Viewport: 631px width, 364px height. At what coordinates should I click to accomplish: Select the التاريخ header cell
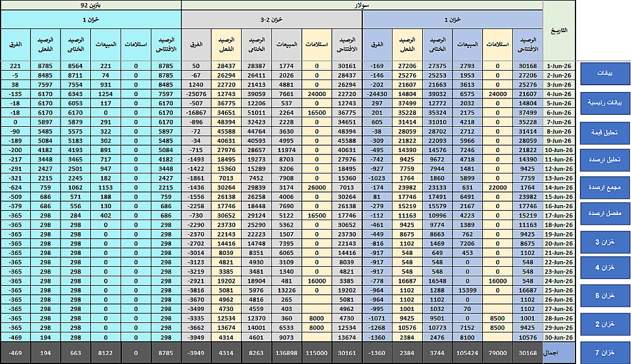(x=559, y=30)
